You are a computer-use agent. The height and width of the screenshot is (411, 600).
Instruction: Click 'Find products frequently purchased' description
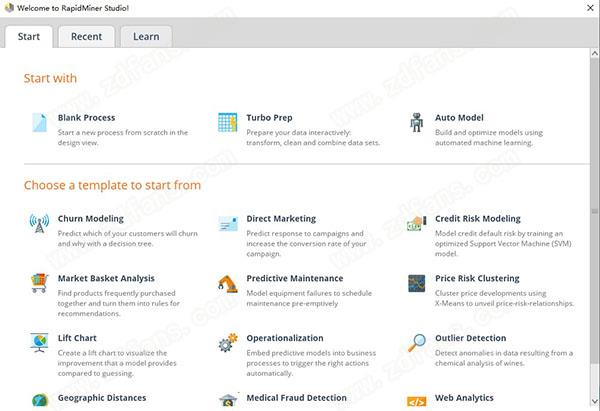(x=119, y=303)
